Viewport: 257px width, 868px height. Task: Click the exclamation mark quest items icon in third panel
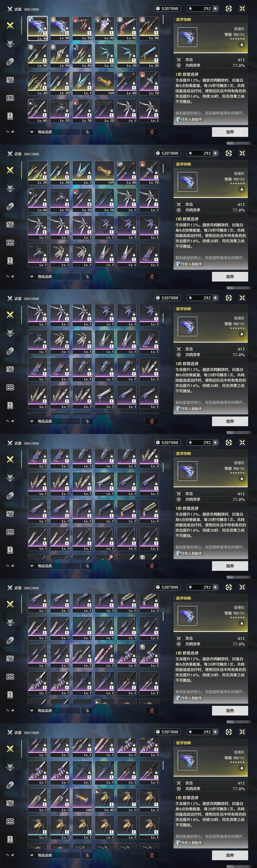(10, 405)
